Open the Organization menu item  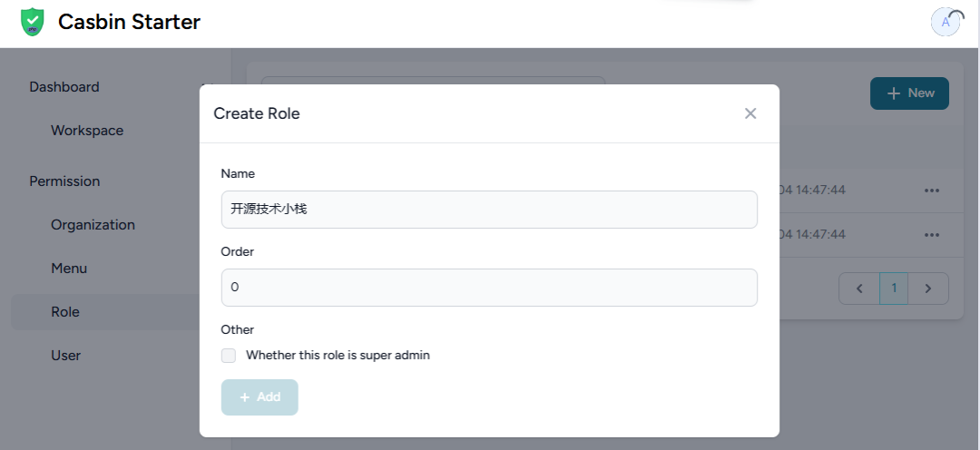click(93, 225)
